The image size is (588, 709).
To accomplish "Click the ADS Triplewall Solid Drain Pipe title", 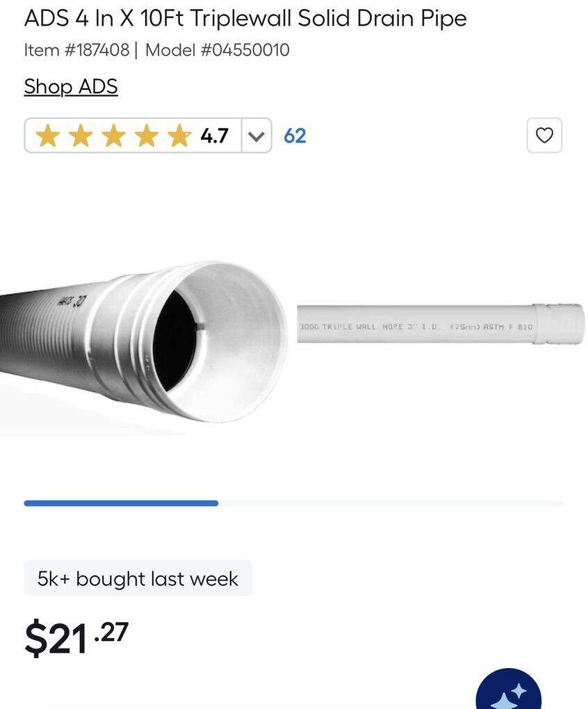I will [245, 19].
